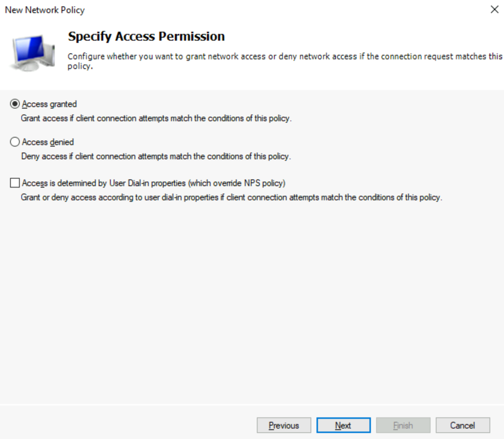This screenshot has width=504, height=439.
Task: Click the "Access is determined by User Dial-in" label
Action: pos(104,183)
